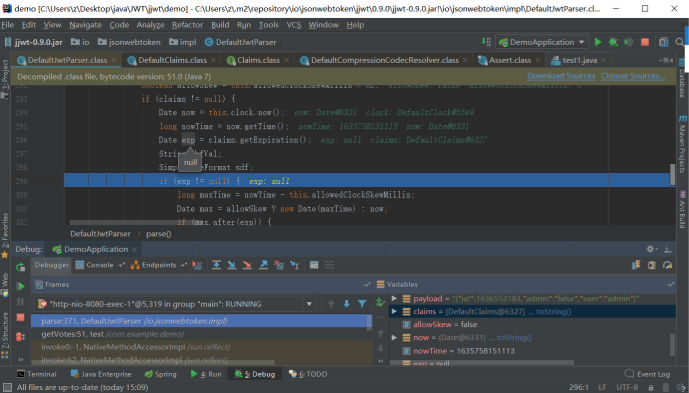This screenshot has width=689, height=393.
Task: Open Debug panel settings gear
Action: coord(652,249)
